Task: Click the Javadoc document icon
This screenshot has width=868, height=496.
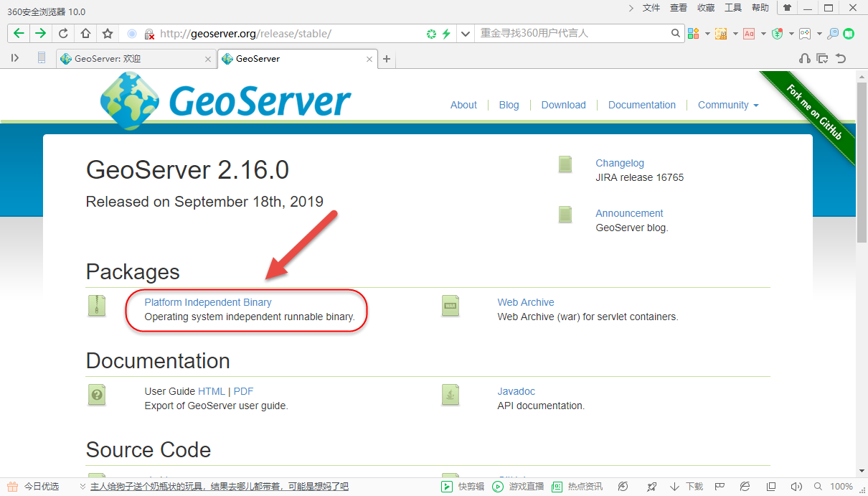Action: [x=450, y=395]
